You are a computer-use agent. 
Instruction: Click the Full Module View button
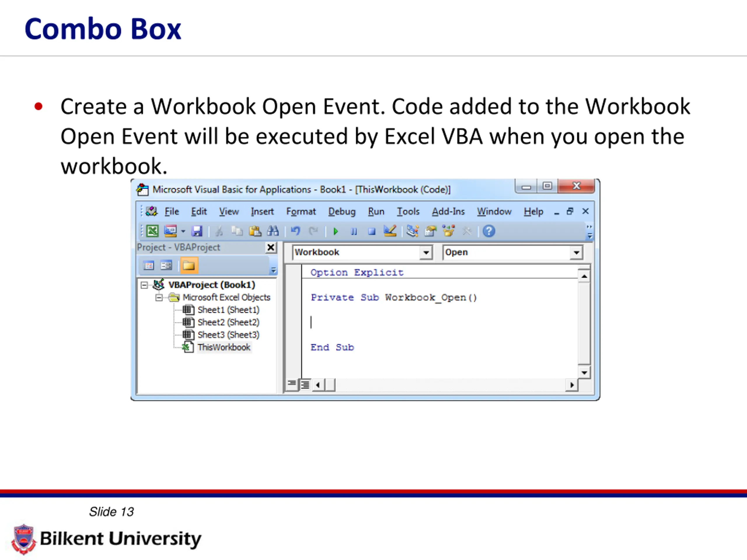(x=305, y=385)
